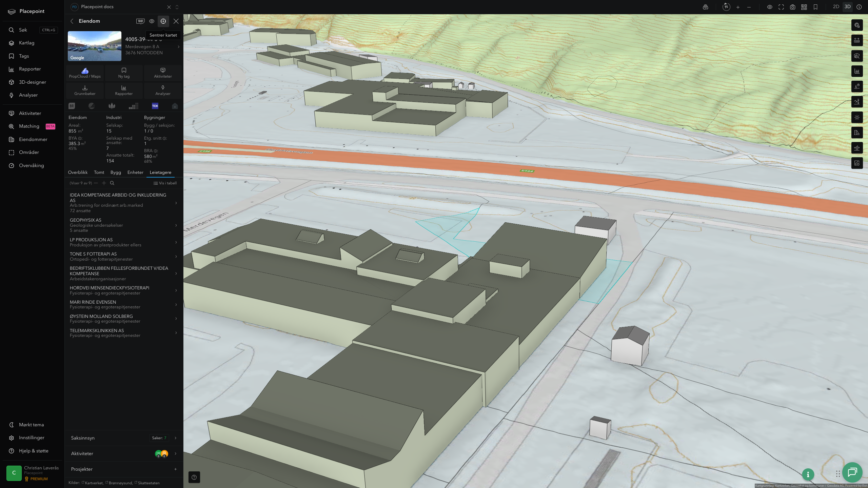Open the sun and shadow study tool

click(857, 118)
